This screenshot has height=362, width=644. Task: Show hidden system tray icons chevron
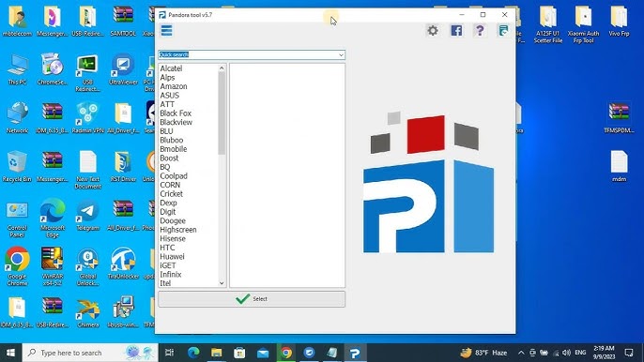521,353
